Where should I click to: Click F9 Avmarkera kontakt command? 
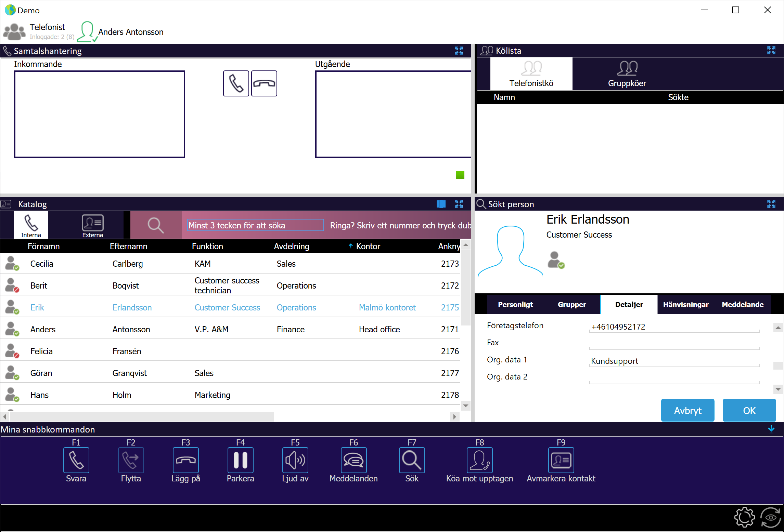561,460
